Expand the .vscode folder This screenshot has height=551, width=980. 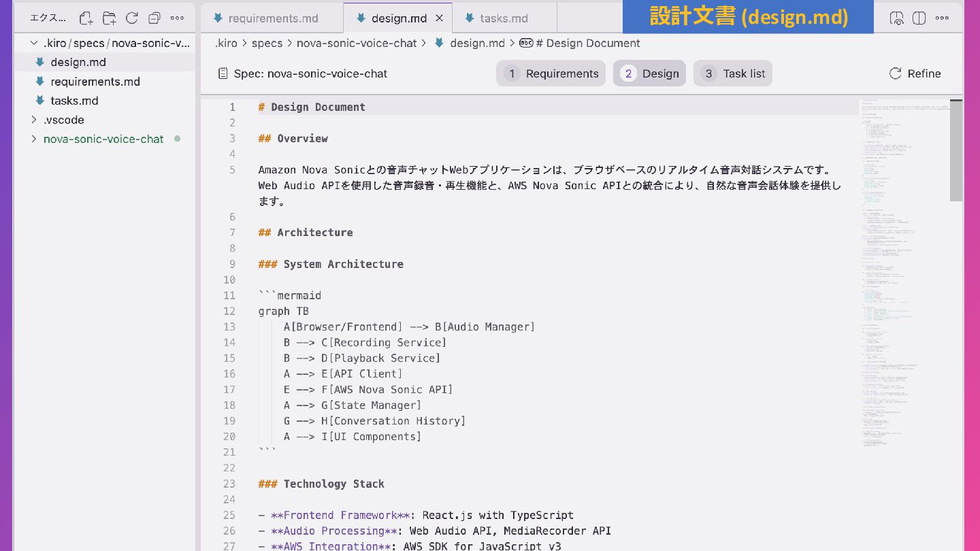tap(34, 120)
